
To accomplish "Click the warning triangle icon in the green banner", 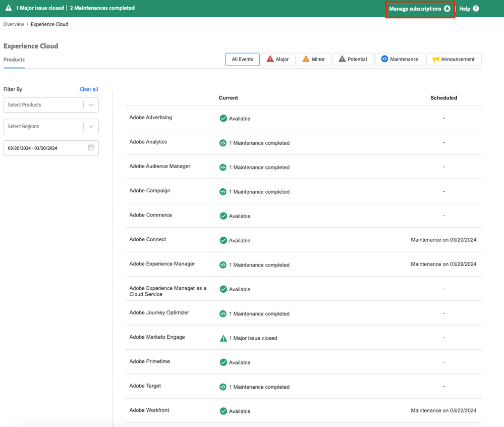I will click(x=9, y=8).
